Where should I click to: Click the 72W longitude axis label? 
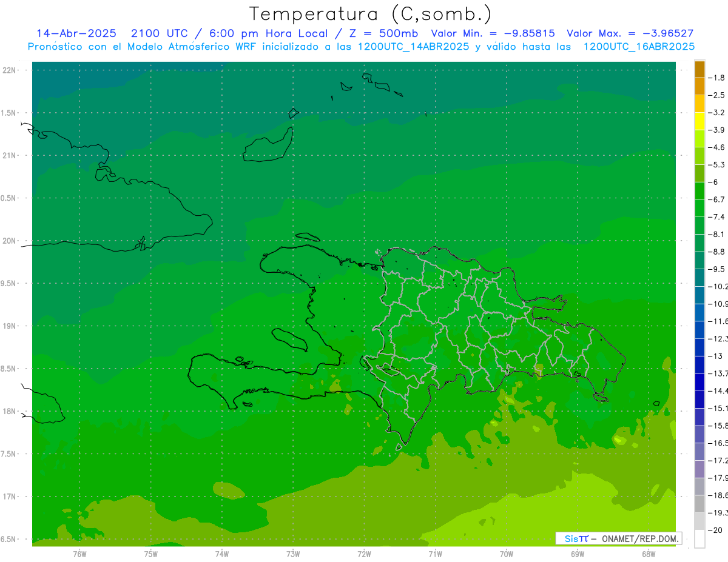click(364, 554)
